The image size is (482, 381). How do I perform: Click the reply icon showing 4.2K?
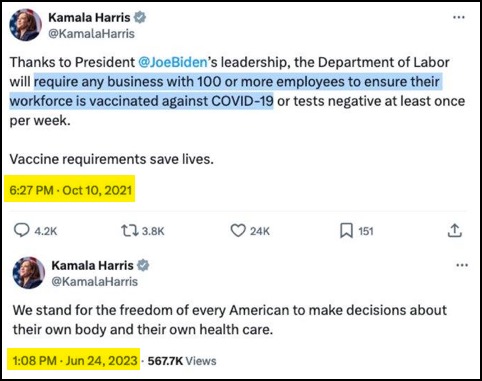pos(22,231)
